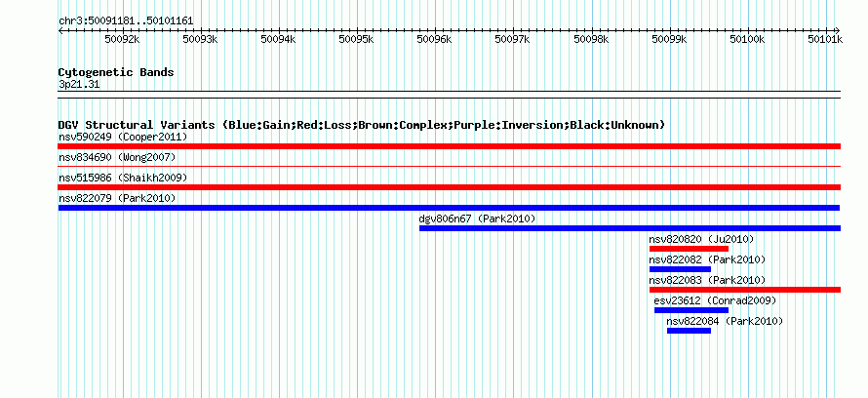Click the nsv590249 (Cooper2011) label

coord(123,137)
